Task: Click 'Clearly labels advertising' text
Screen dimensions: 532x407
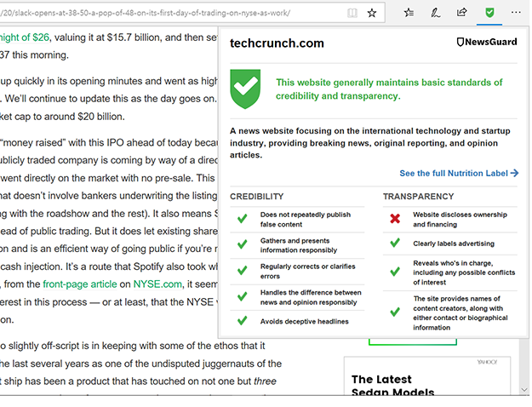Action: (x=454, y=244)
